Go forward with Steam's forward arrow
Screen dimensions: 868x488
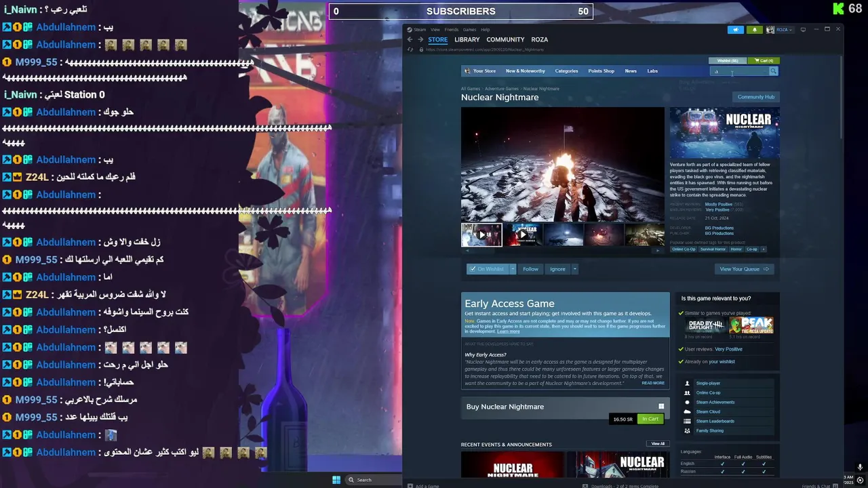[420, 39]
